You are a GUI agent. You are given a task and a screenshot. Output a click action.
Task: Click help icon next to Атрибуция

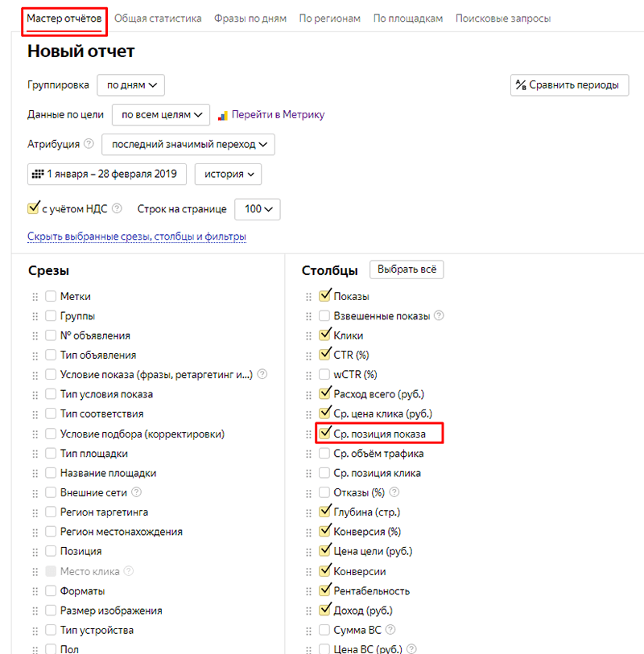(89, 144)
